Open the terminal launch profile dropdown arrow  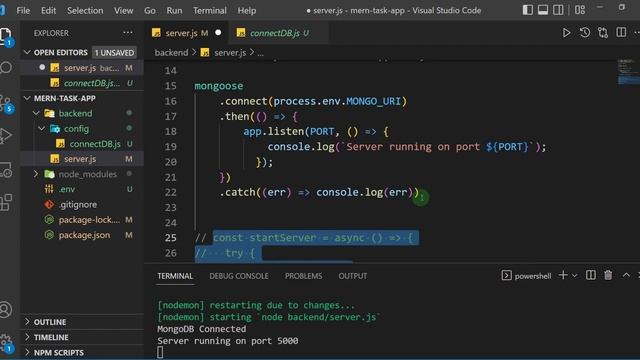575,276
